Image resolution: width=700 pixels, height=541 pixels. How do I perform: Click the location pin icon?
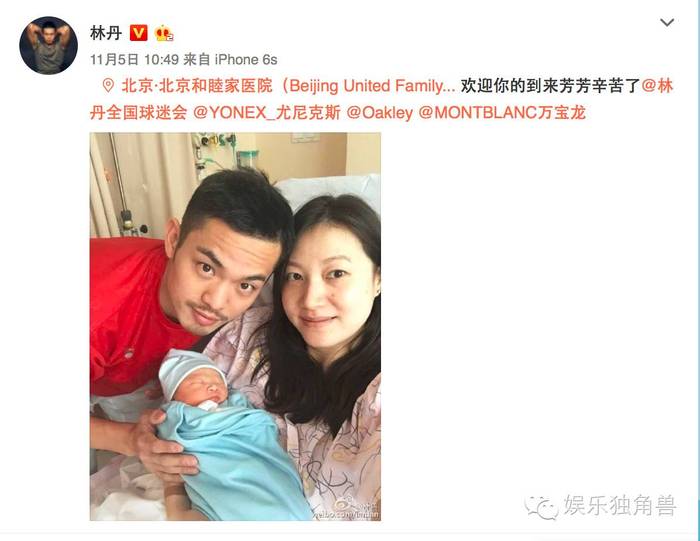pos(108,85)
